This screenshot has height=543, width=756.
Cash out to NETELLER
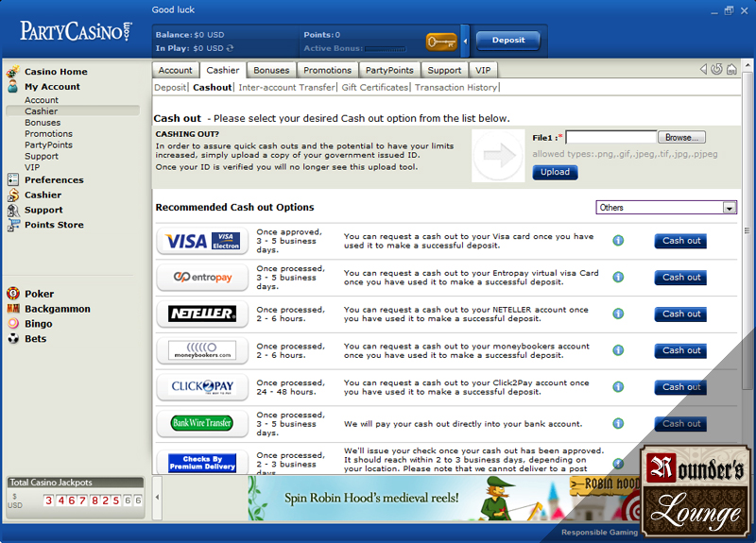pos(680,314)
